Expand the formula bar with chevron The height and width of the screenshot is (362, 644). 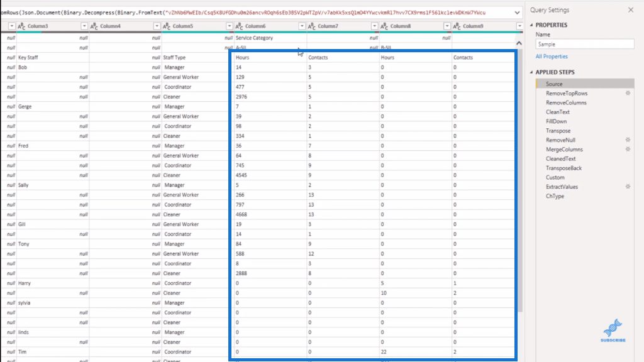(517, 13)
